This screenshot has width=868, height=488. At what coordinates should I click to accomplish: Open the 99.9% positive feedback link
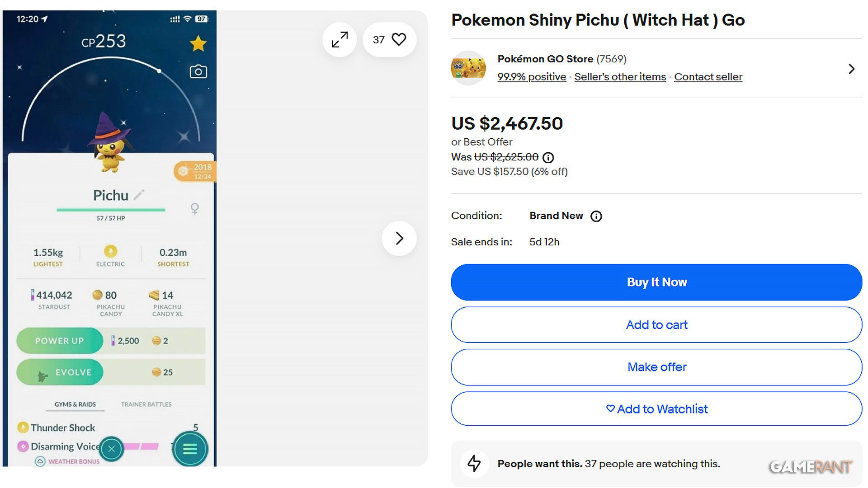pos(532,77)
